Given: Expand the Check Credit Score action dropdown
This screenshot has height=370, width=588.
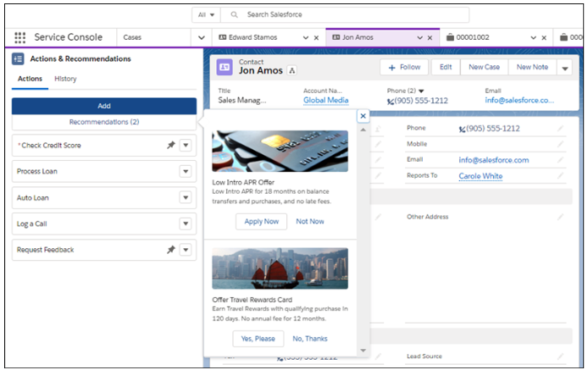Looking at the screenshot, I should coord(186,145).
